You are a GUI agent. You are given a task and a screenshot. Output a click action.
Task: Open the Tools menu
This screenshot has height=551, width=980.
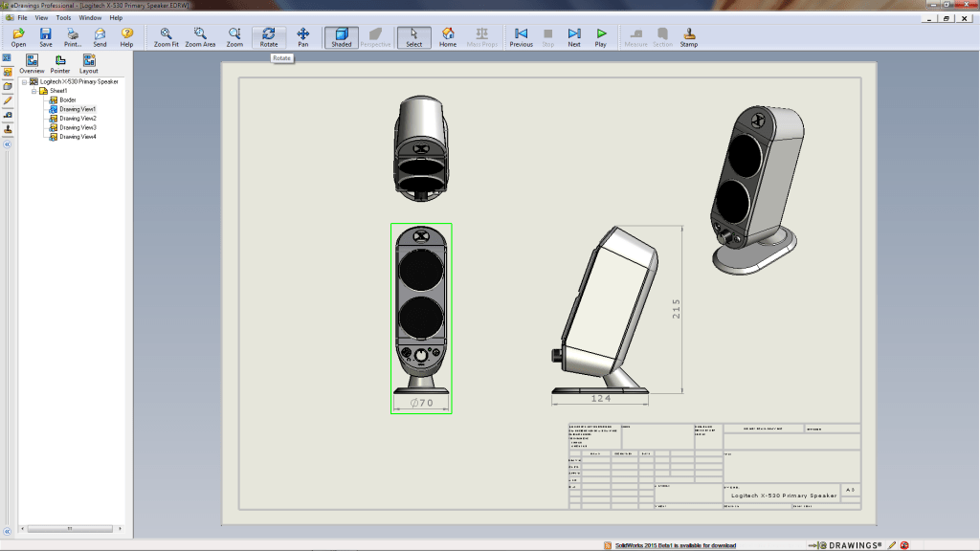tap(63, 17)
